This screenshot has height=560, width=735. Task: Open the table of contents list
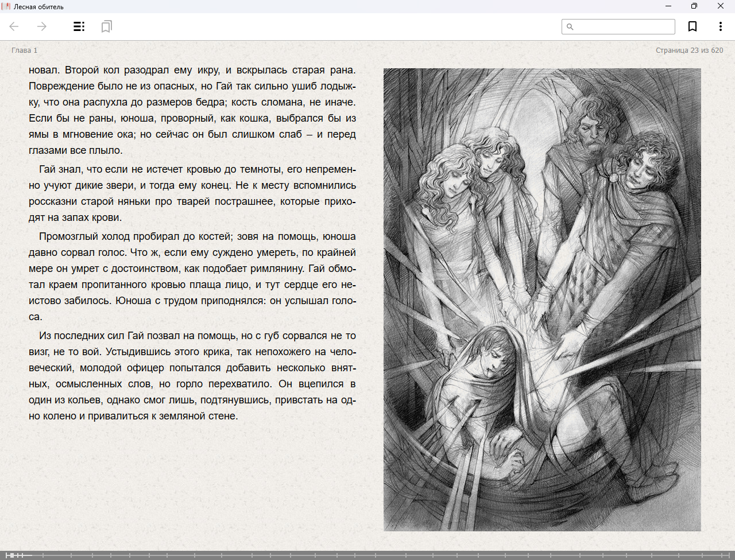[x=79, y=26]
